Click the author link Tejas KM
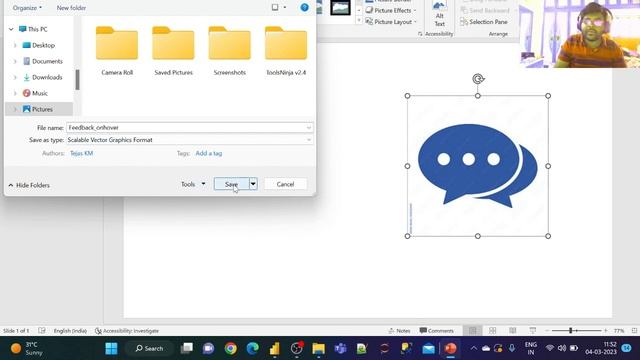 pos(82,153)
